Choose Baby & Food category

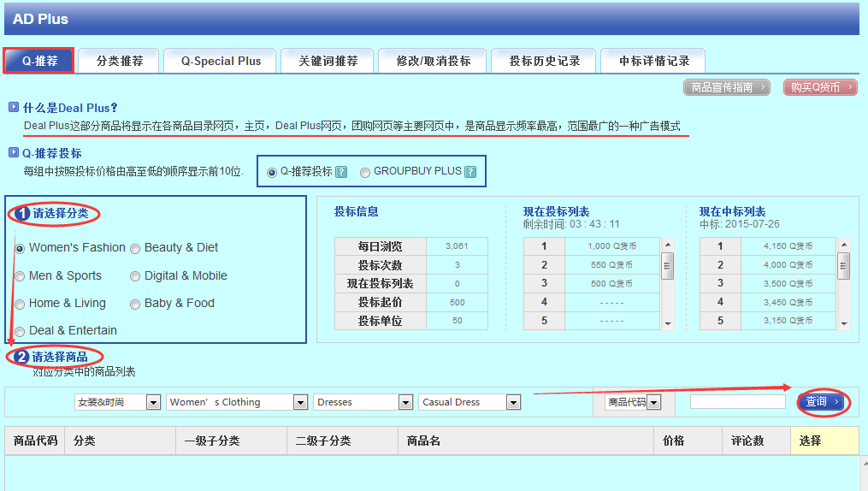click(x=135, y=304)
